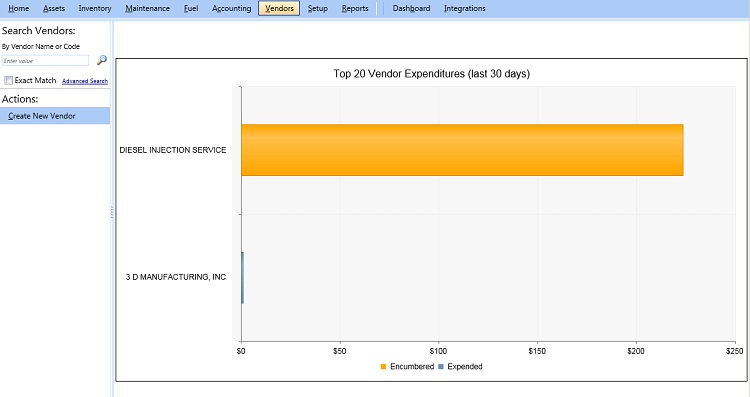Open the Assets menu
The width and height of the screenshot is (750, 397).
[54, 8]
